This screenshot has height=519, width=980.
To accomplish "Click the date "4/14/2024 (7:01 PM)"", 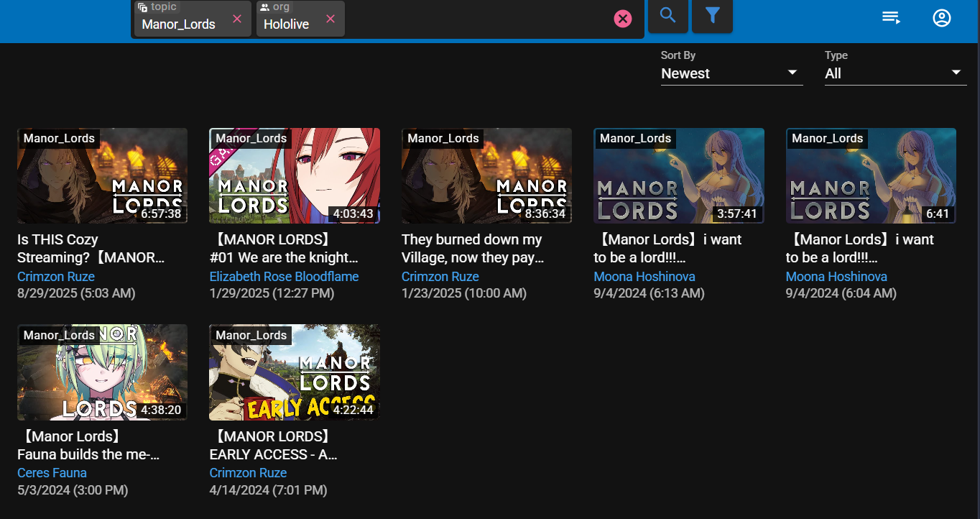I will [x=268, y=490].
